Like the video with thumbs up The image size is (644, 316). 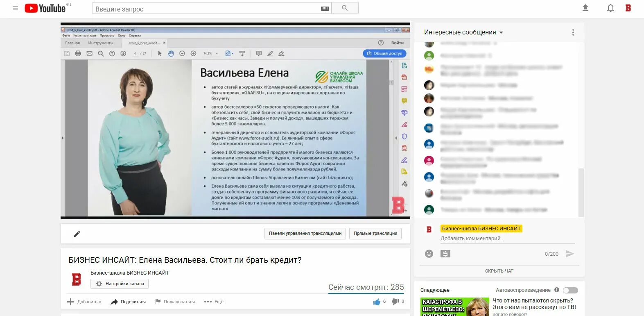point(377,302)
